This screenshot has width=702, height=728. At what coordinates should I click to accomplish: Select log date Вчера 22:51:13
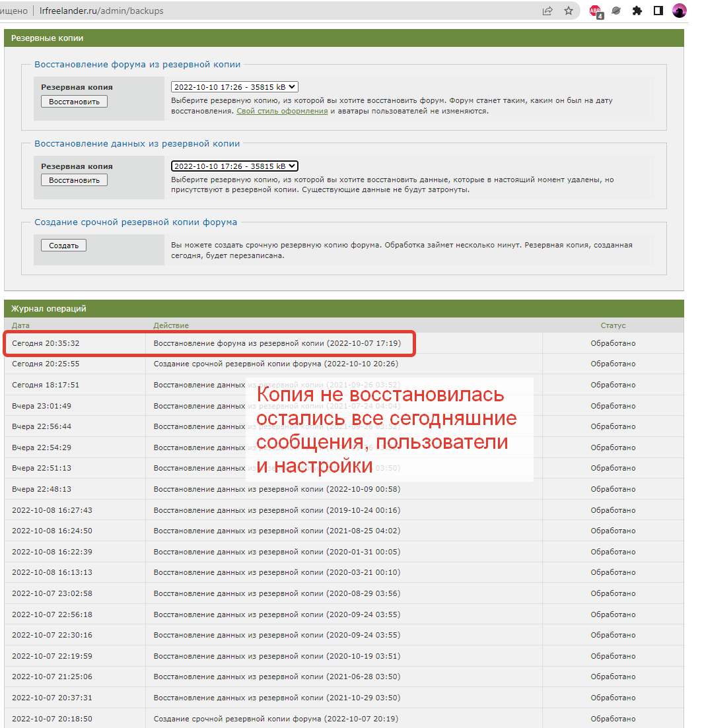pos(42,468)
